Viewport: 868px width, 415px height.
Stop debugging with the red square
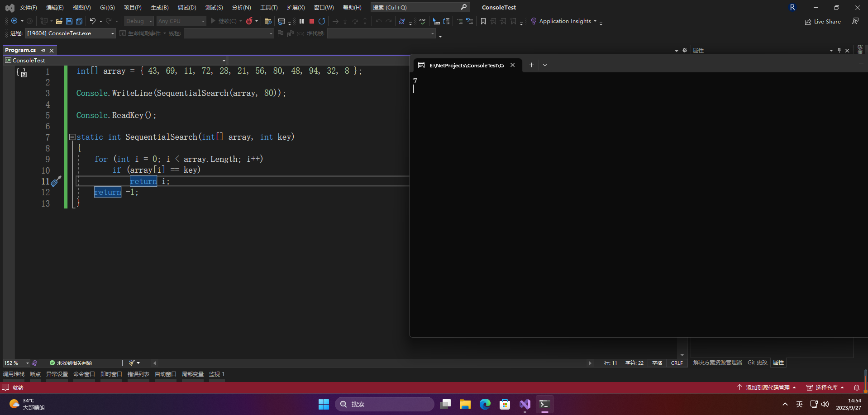[312, 21]
